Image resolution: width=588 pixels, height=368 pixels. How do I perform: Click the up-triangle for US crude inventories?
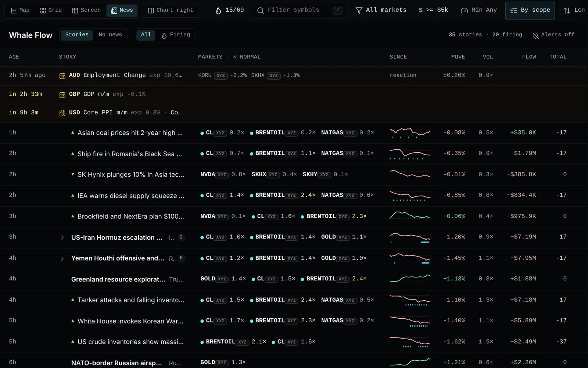[73, 342]
